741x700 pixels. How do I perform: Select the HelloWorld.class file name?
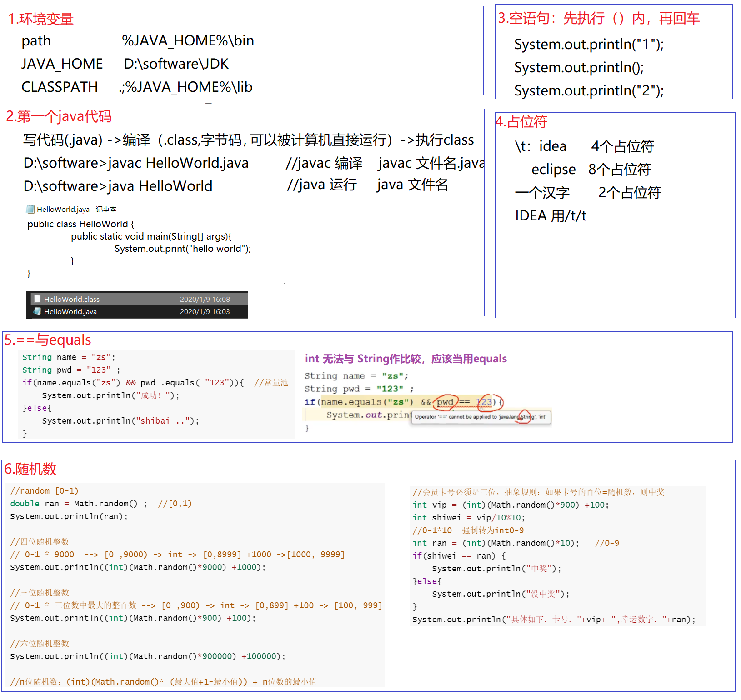click(x=71, y=299)
